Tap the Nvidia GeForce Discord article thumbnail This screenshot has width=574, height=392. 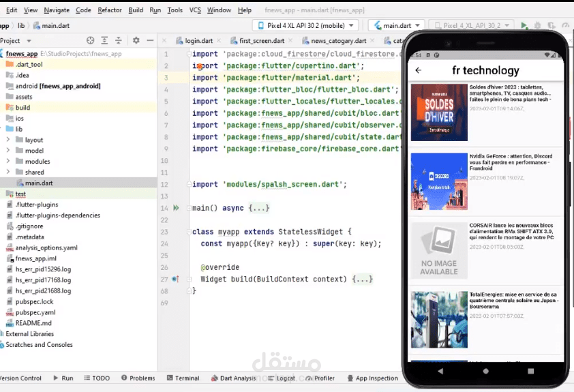439,181
